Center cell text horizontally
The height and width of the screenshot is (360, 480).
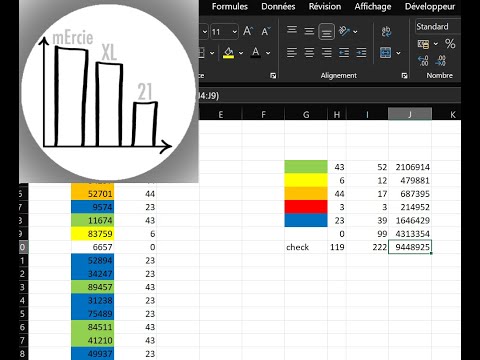309,52
